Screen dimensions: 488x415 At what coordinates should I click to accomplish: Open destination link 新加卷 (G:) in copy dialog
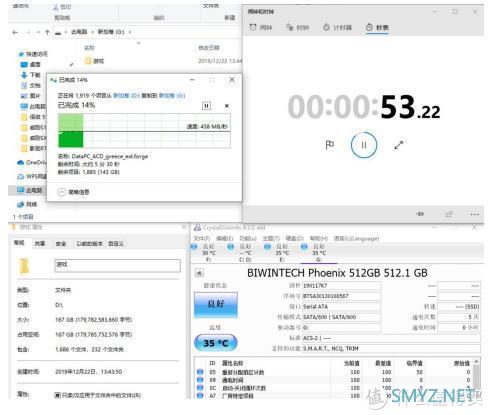tap(172, 96)
